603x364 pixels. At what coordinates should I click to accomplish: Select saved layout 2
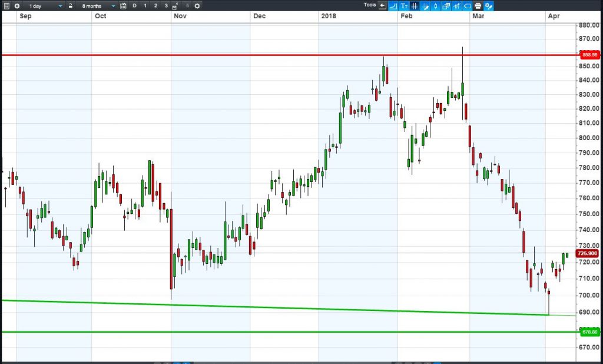point(155,6)
